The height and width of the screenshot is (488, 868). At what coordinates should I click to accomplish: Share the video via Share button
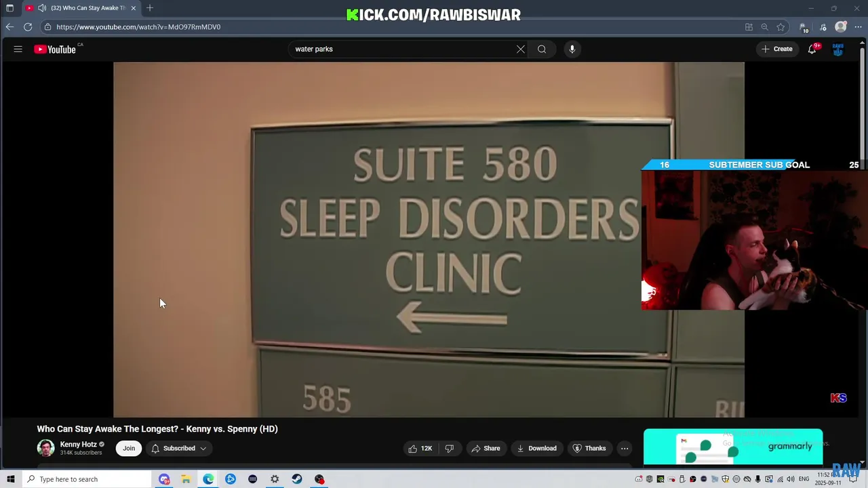coord(486,448)
